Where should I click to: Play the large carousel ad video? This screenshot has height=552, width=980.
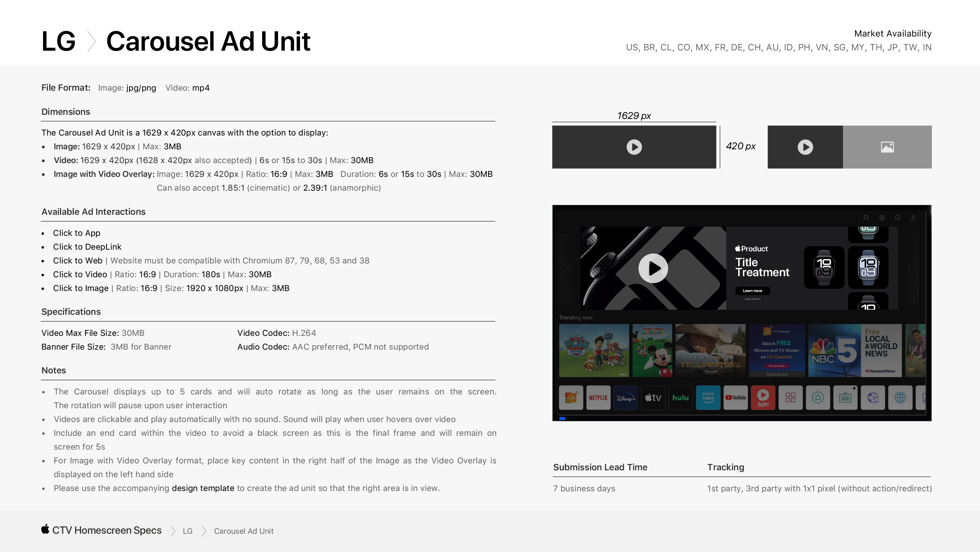click(x=653, y=268)
